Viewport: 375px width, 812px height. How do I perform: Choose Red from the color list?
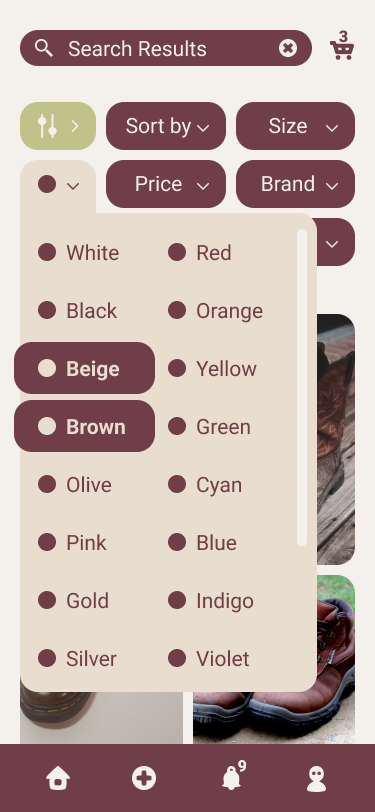click(x=200, y=253)
